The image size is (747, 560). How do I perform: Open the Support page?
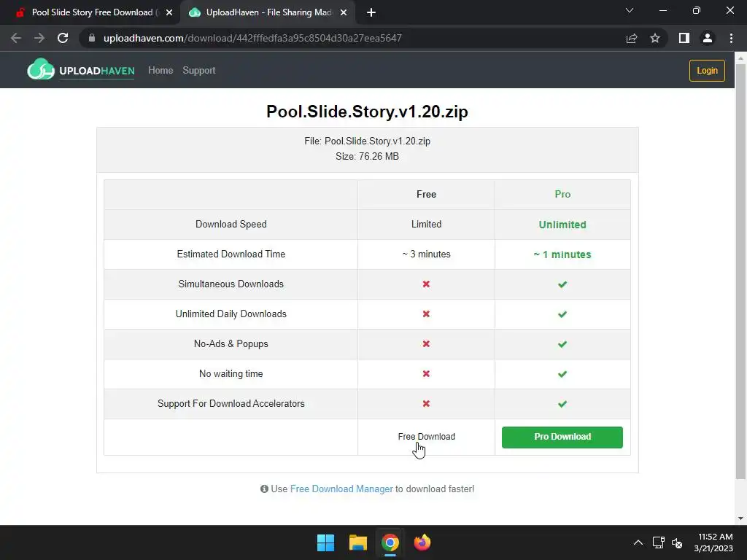coord(199,71)
